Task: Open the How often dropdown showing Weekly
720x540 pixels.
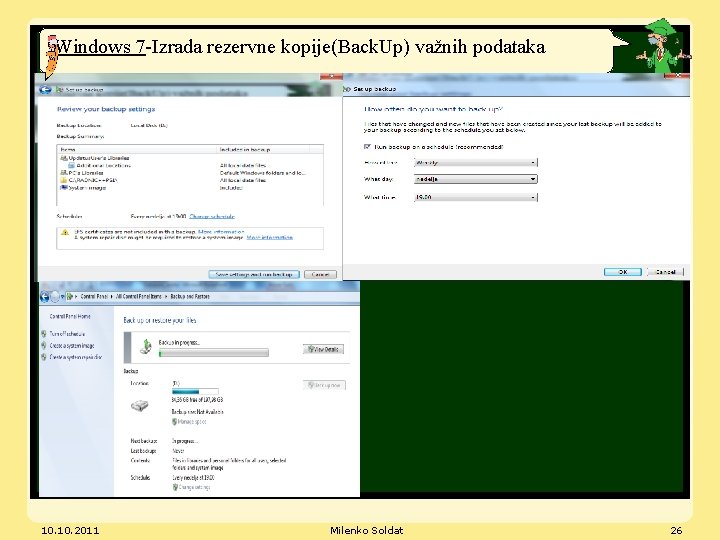Action: coord(475,163)
